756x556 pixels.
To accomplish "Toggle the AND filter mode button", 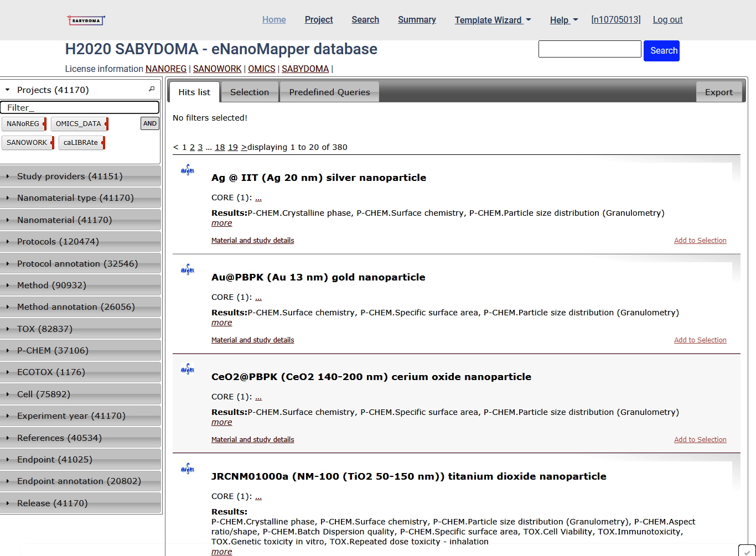I will tap(150, 123).
